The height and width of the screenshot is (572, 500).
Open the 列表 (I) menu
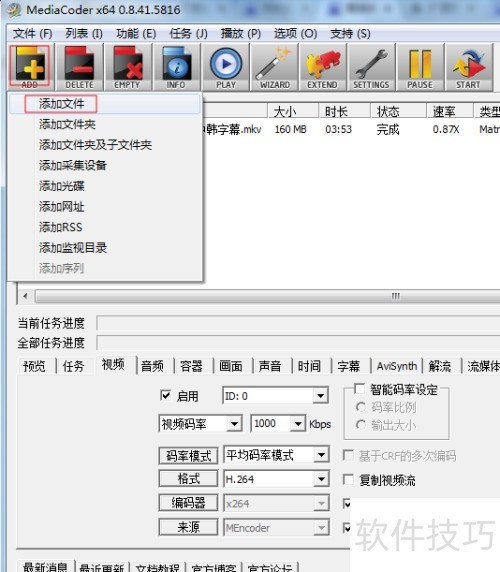click(x=84, y=34)
